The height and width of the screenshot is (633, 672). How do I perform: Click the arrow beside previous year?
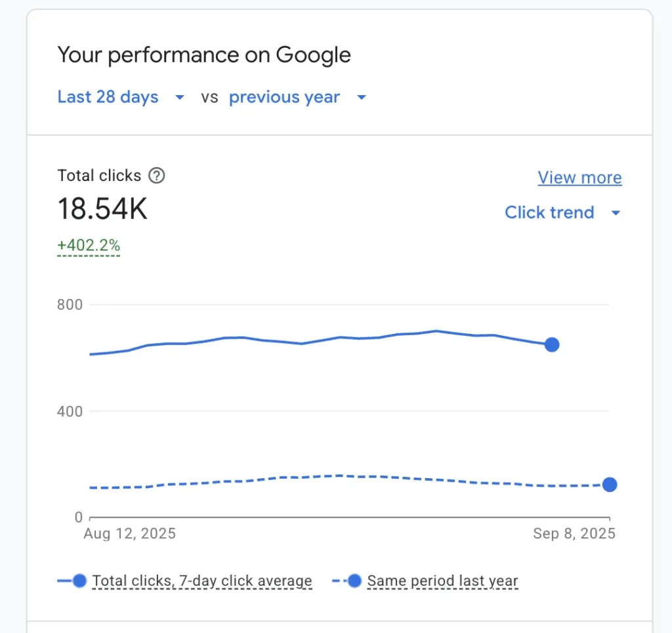(x=361, y=98)
